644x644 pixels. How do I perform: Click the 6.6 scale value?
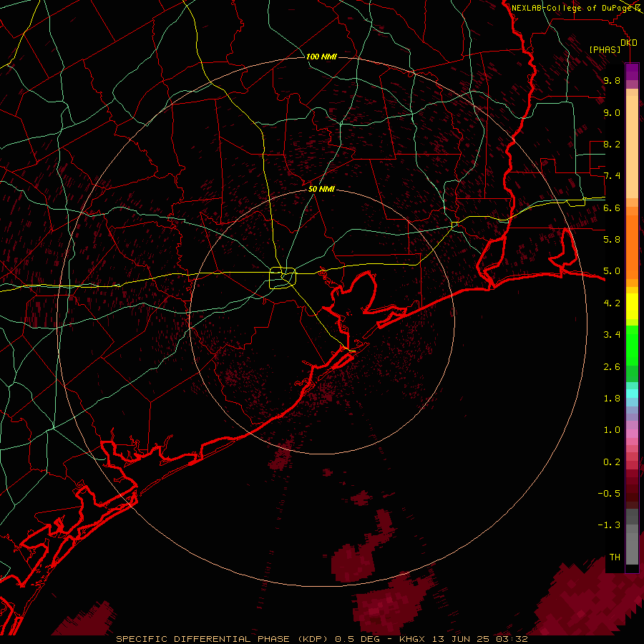tap(612, 208)
